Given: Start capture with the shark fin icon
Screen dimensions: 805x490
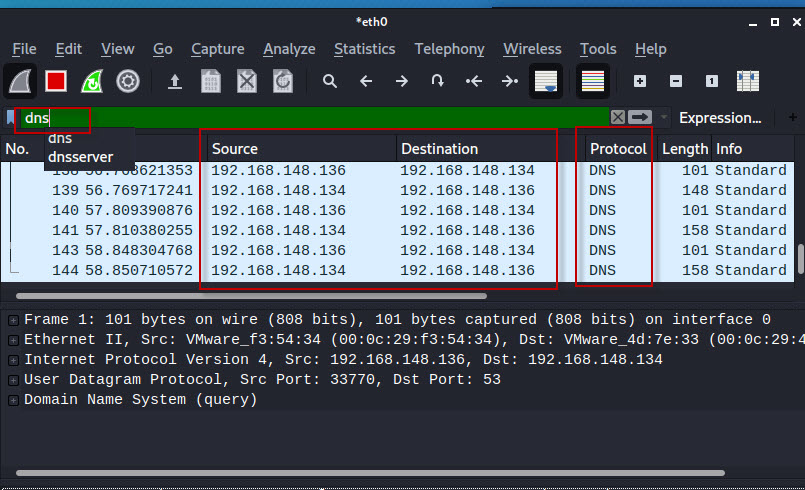Looking at the screenshot, I should point(20,81).
